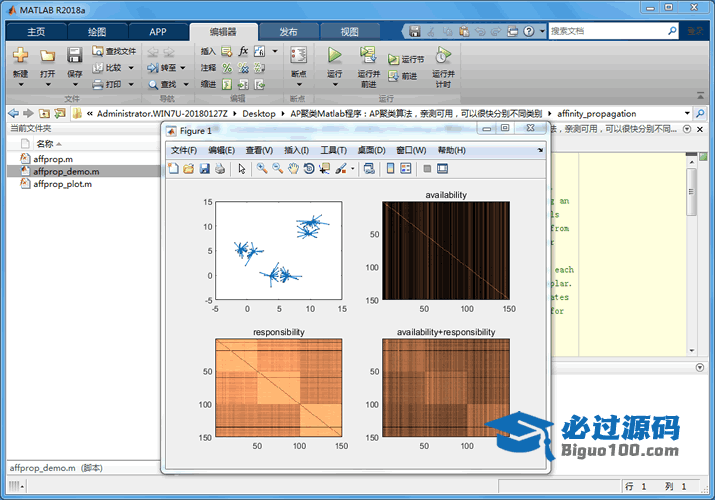Open the Open (打开) dropdown arrow

[47, 85]
